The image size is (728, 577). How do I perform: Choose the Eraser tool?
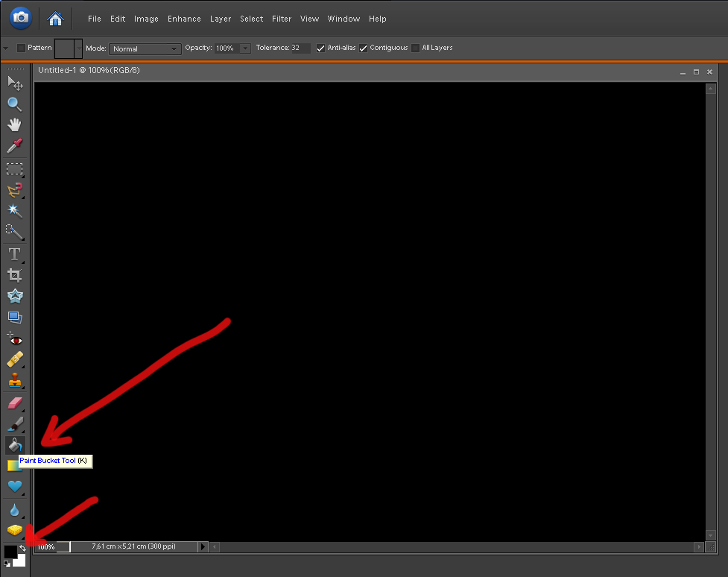click(14, 403)
